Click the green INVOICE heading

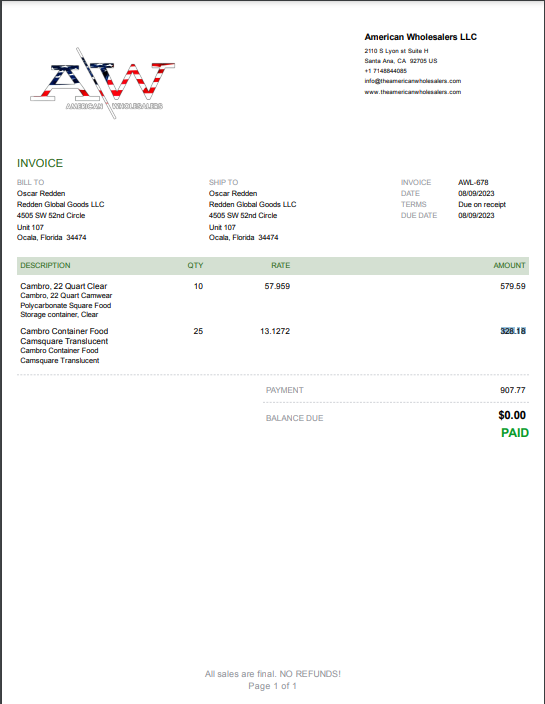[40, 163]
